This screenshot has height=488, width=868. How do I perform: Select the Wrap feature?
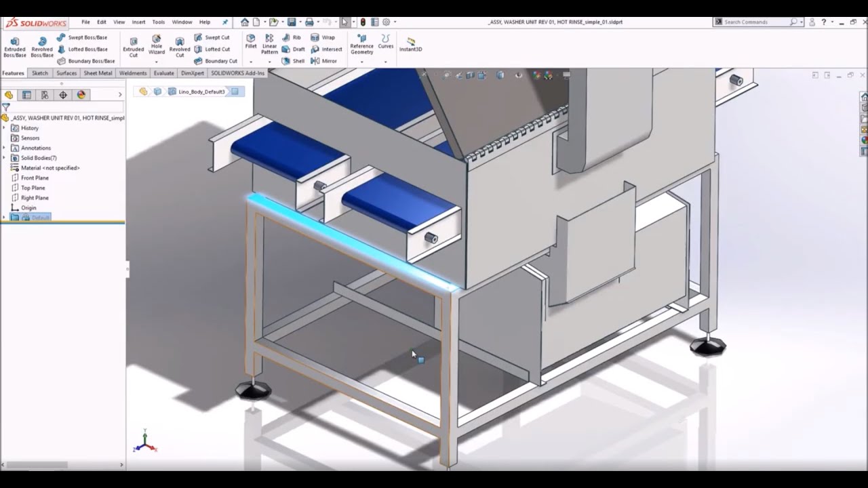323,37
